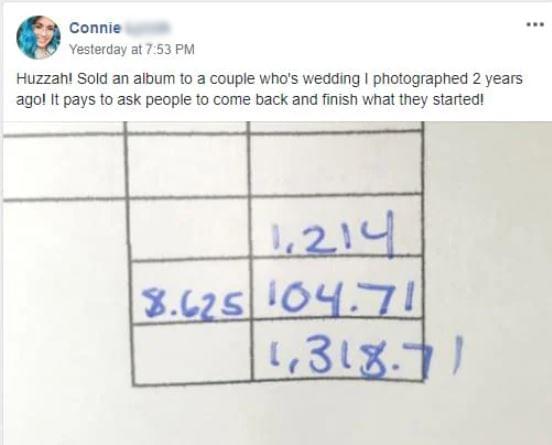Viewport: 552px width, 445px height.
Task: Click the empty cell left of 1,318.71
Action: click(x=192, y=353)
